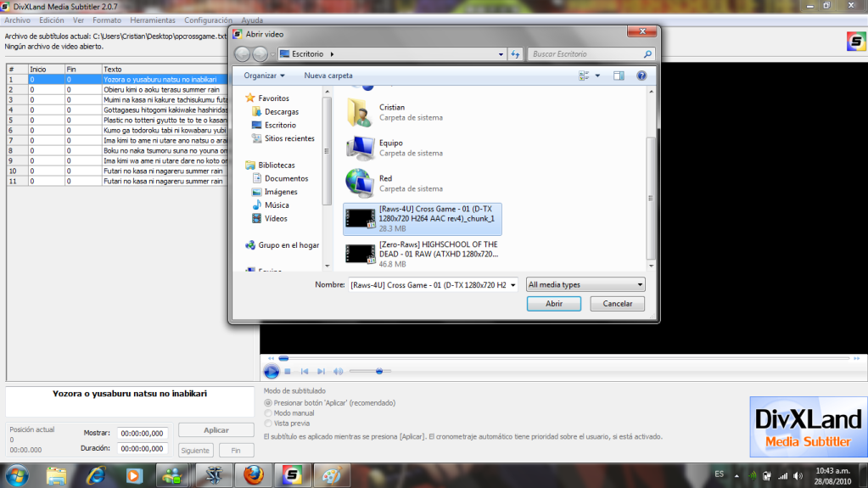
Task: Select Vista previa radio option
Action: click(268, 423)
